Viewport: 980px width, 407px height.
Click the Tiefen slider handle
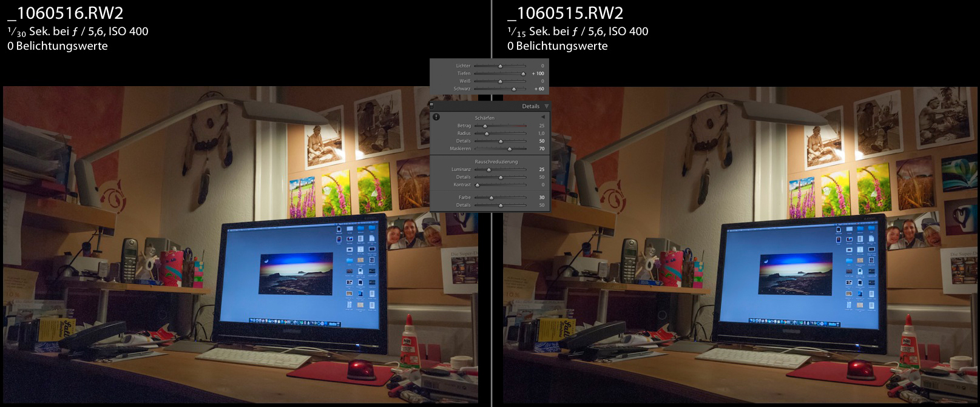coord(523,74)
